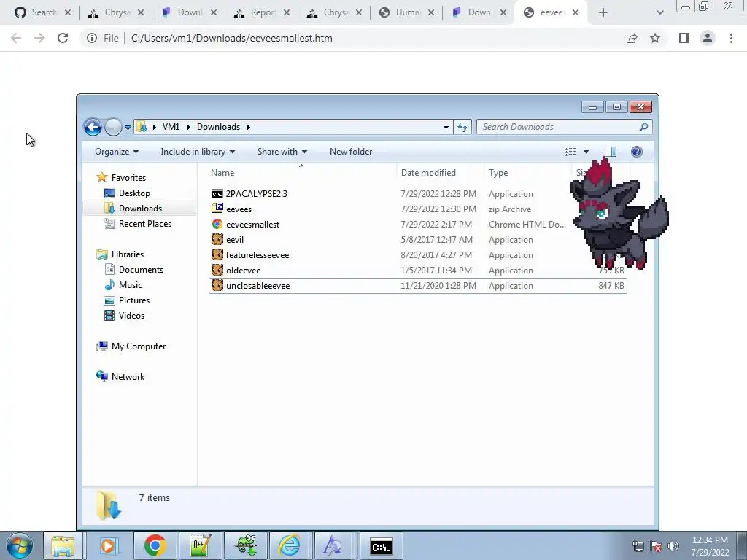Click the Chrome address bar URL
The height and width of the screenshot is (560, 747).
[x=231, y=38]
